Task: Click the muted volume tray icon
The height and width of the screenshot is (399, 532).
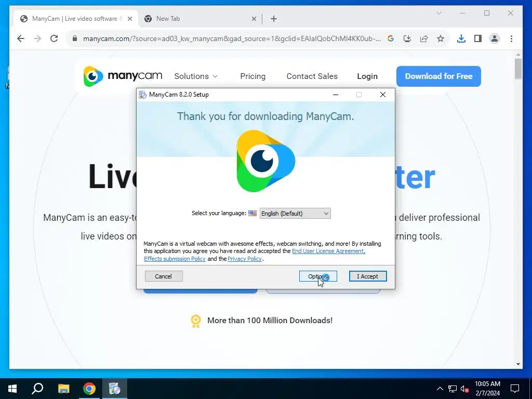Action: coord(465,389)
